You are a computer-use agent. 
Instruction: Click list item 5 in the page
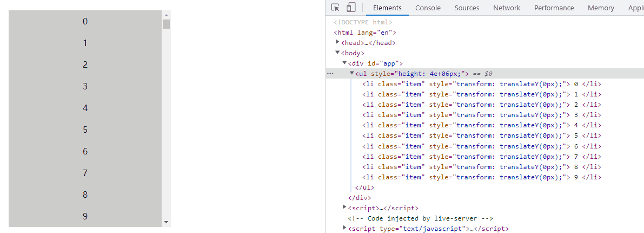point(85,130)
